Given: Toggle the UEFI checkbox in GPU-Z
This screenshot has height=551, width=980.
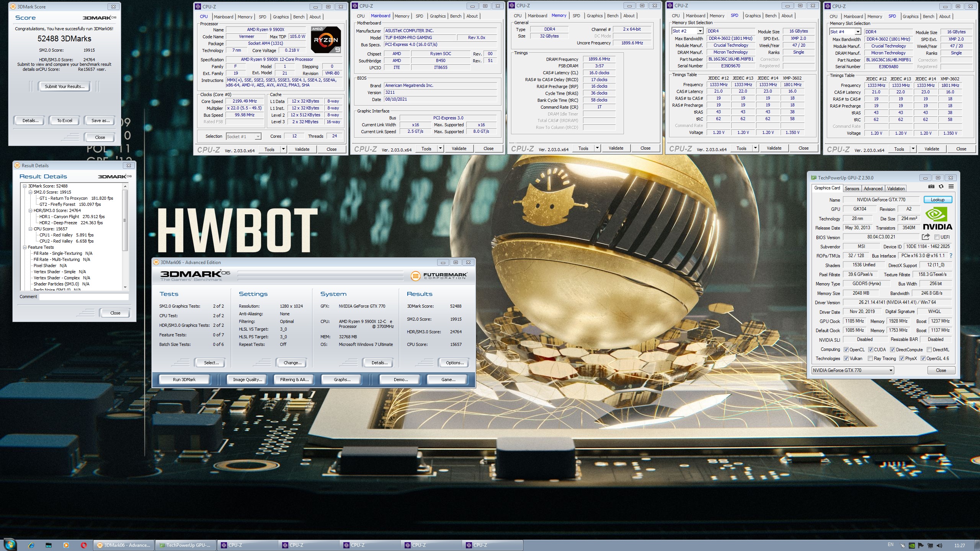Looking at the screenshot, I should click(937, 237).
